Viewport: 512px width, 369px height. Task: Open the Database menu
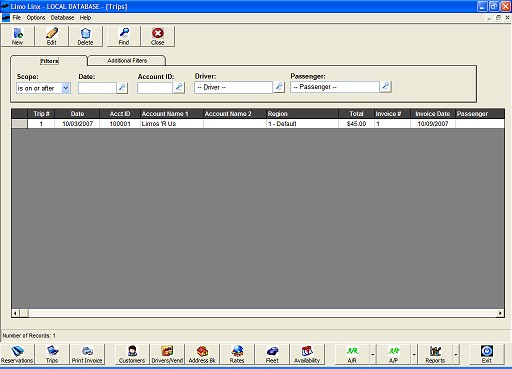62,18
